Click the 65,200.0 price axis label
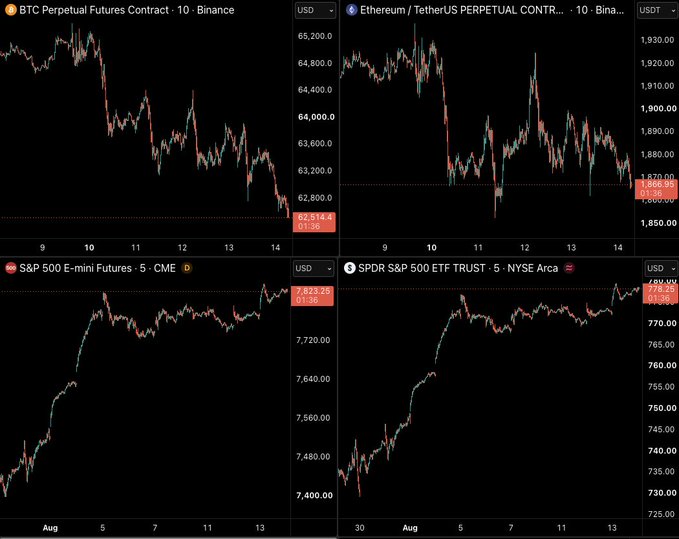Image resolution: width=679 pixels, height=539 pixels. (x=315, y=36)
